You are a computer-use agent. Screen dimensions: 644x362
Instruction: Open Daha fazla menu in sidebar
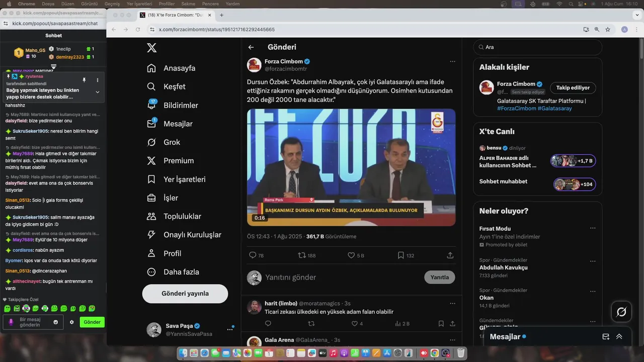[x=173, y=272]
